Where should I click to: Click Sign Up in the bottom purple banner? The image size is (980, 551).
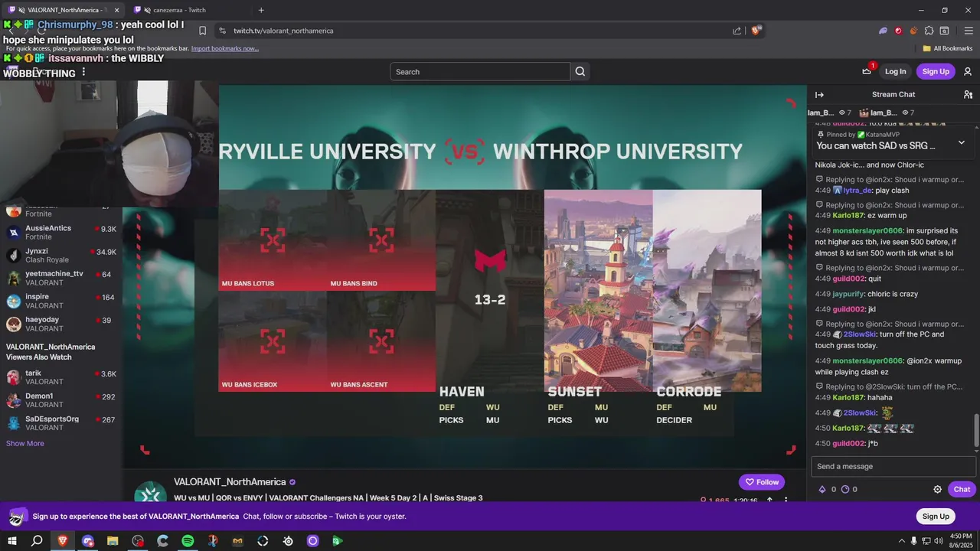point(936,516)
